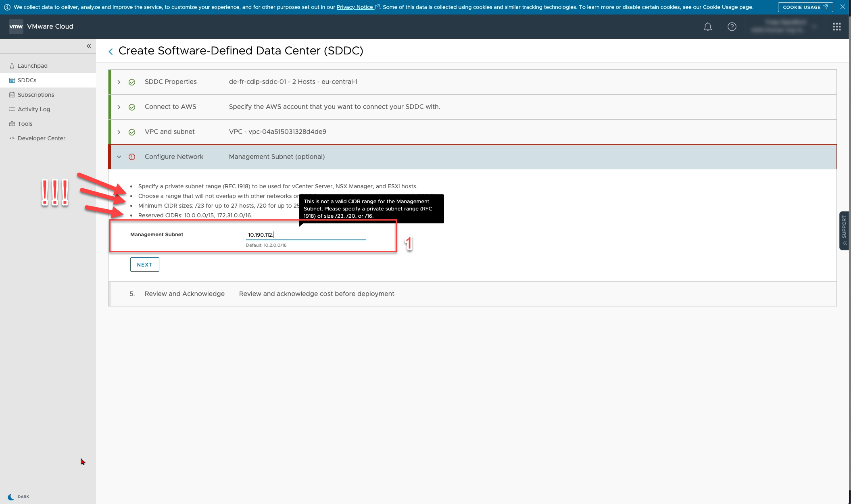851x504 pixels.
Task: Click the text 'VPC - vpc-04a515031328d4de9'
Action: (x=277, y=132)
